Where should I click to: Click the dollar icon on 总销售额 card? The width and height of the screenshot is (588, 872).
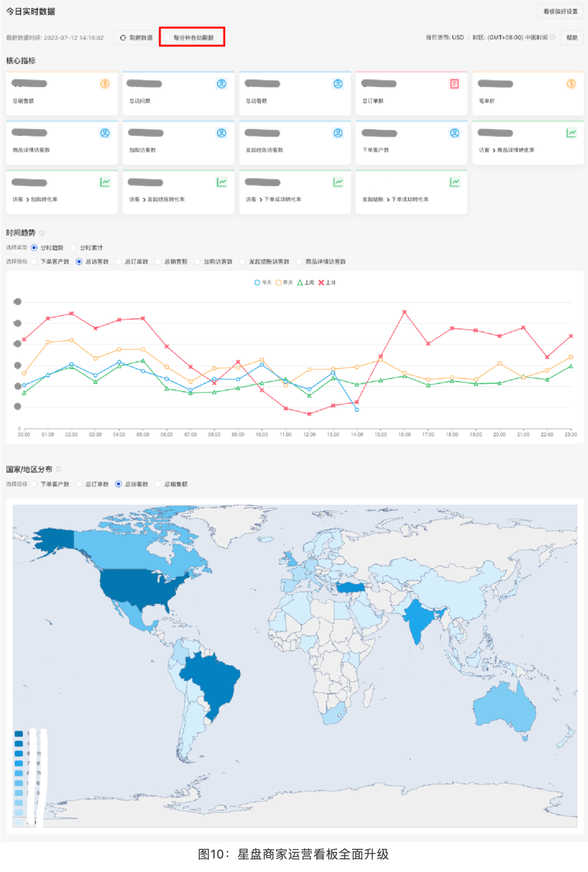click(x=105, y=84)
